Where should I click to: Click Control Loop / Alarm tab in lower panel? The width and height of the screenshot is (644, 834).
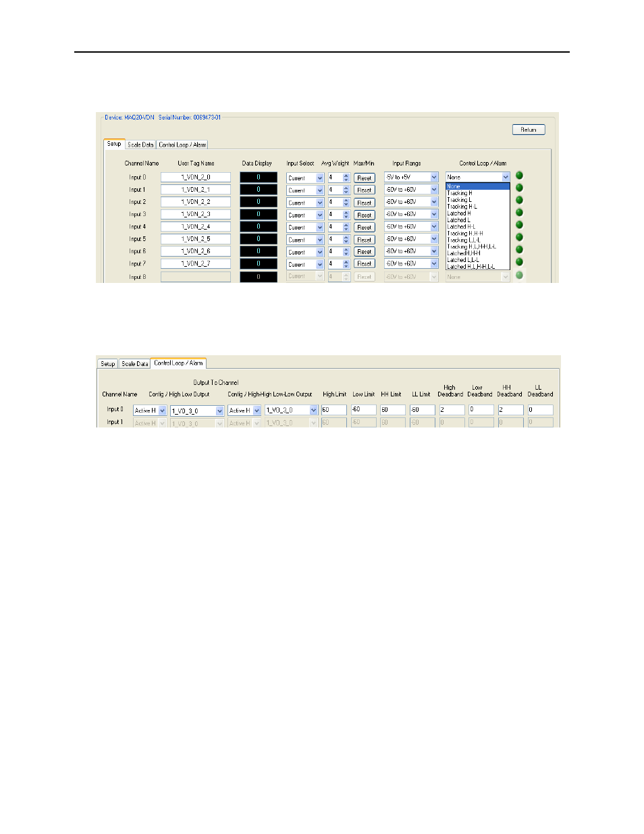178,363
